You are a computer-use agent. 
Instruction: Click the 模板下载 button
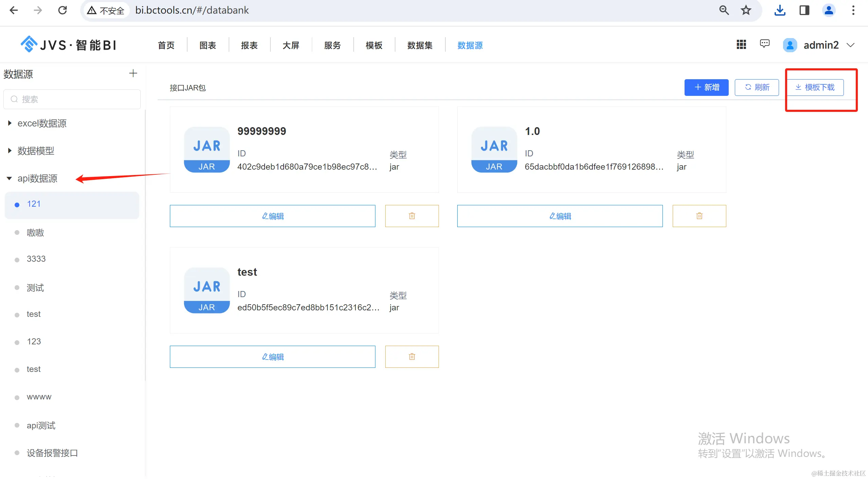(x=815, y=87)
